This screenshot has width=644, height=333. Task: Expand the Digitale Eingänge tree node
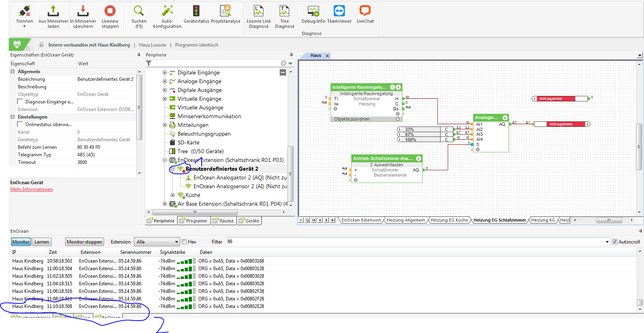pos(165,73)
